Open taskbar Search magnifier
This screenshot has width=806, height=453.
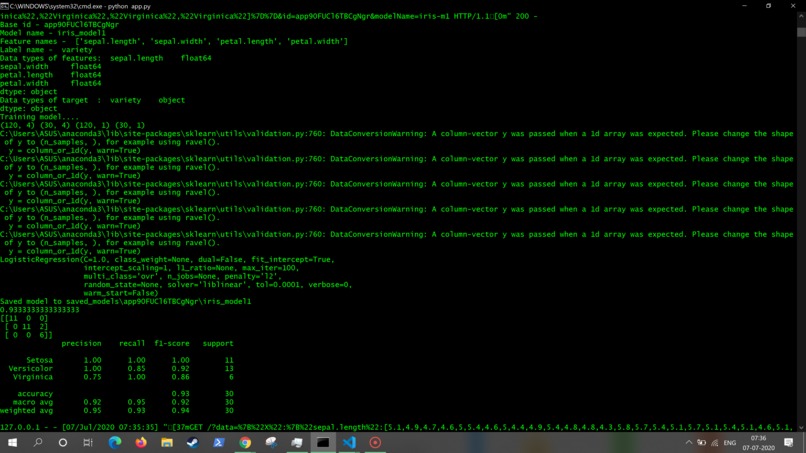tap(38, 442)
